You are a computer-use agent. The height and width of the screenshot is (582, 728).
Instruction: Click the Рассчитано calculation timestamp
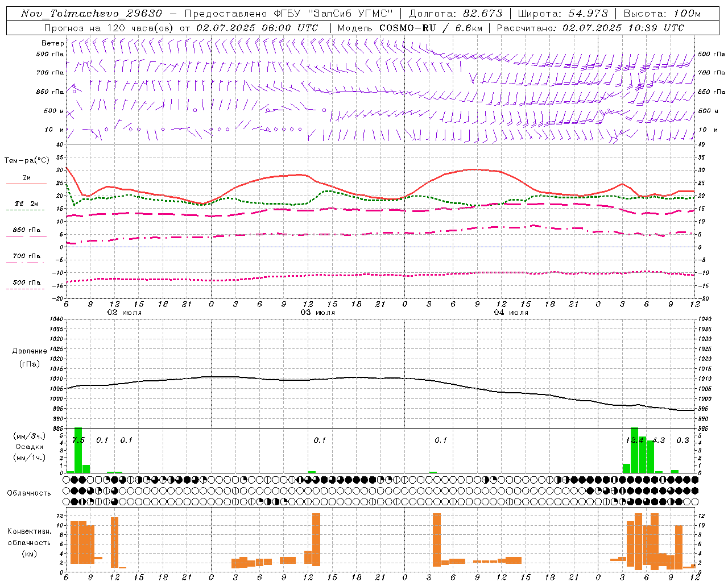pos(590,28)
